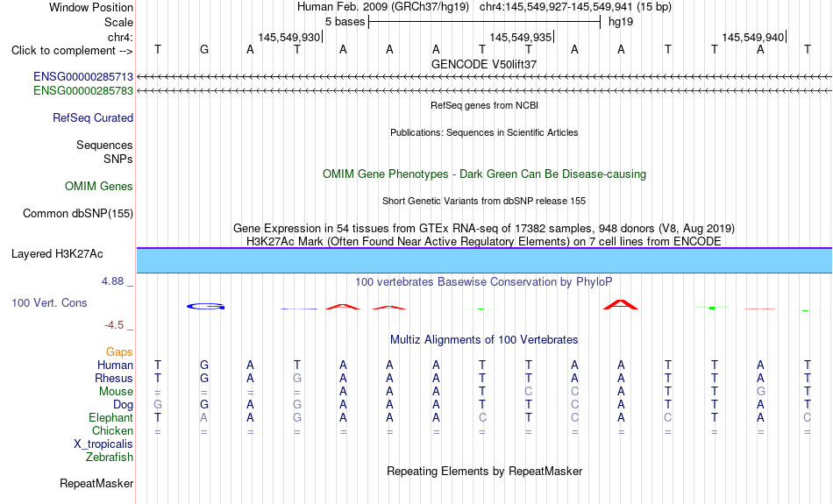
Task: Click the 'Click to complement -->' label
Action: coord(72,51)
